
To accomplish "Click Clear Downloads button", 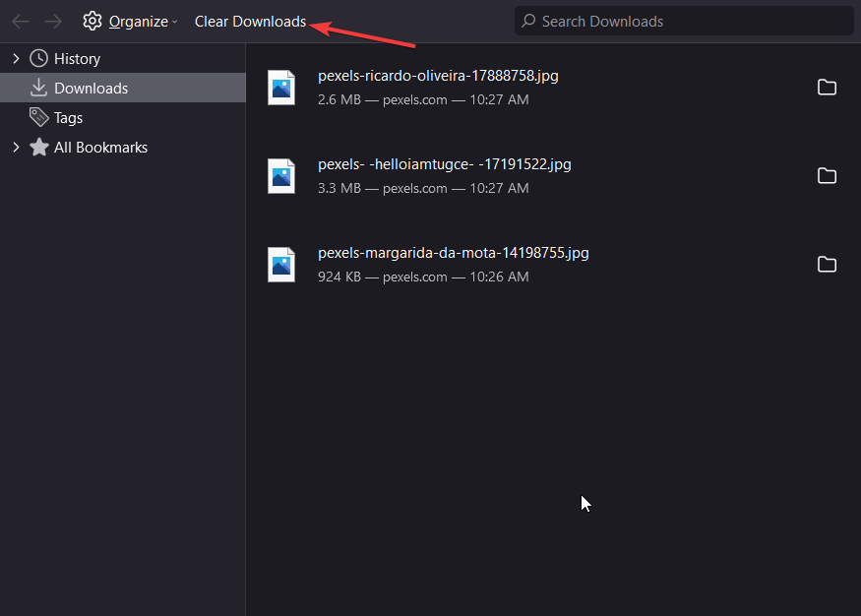I will [250, 21].
